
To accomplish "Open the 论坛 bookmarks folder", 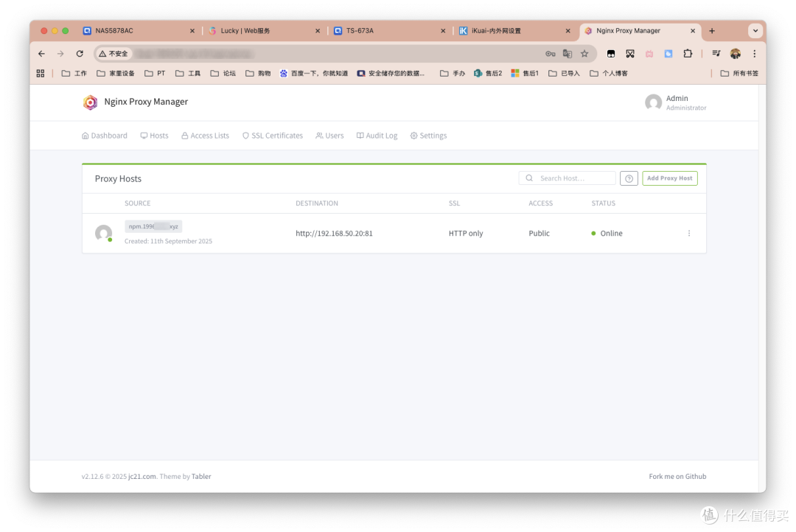I will pyautogui.click(x=223, y=74).
